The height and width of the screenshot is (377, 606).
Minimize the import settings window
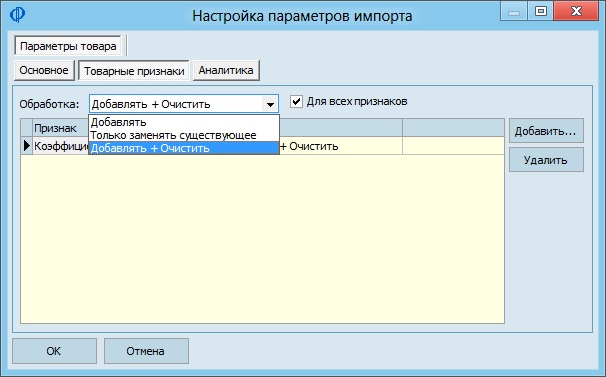[x=514, y=11]
